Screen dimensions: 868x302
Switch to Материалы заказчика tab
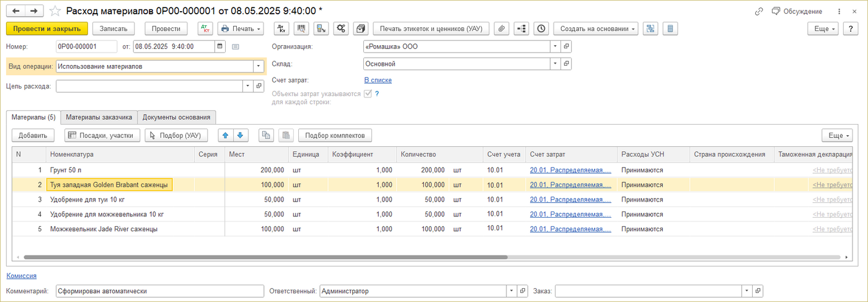(99, 117)
